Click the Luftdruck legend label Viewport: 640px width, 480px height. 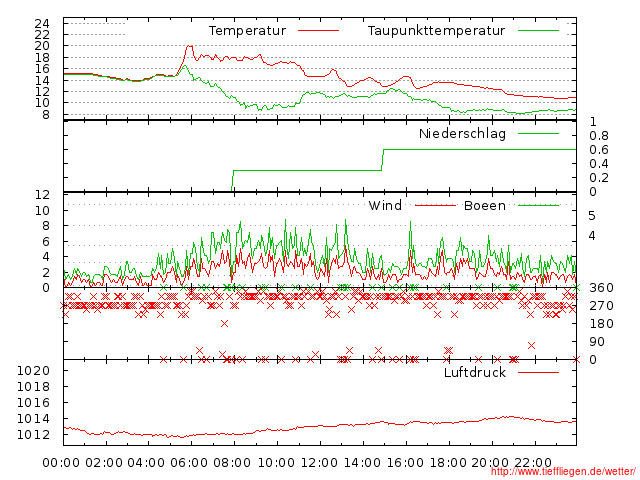tap(475, 372)
